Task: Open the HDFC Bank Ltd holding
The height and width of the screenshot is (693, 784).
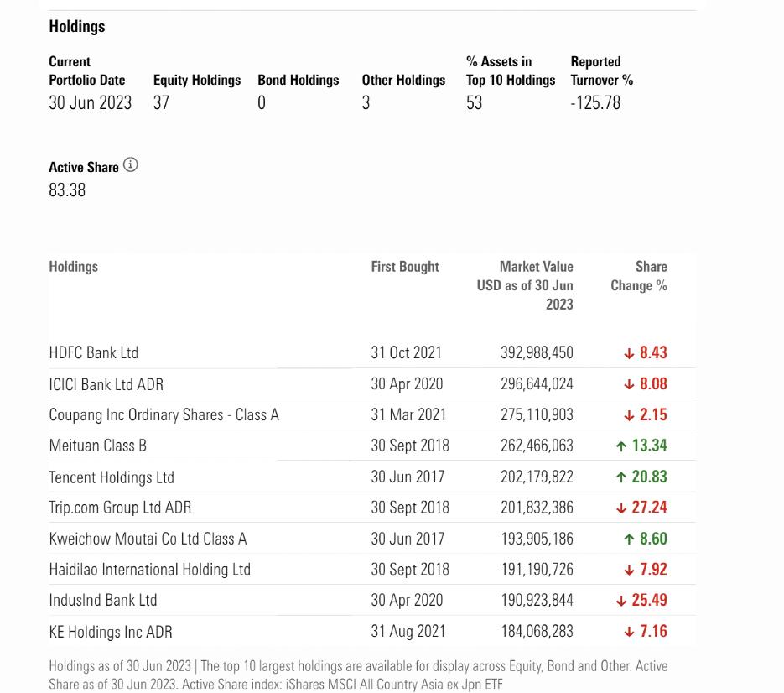Action: click(94, 352)
